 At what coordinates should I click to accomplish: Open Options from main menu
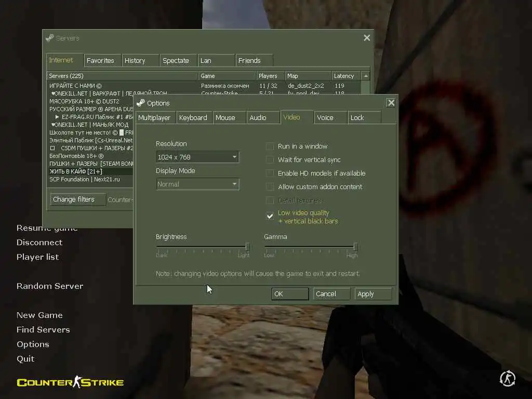click(33, 344)
